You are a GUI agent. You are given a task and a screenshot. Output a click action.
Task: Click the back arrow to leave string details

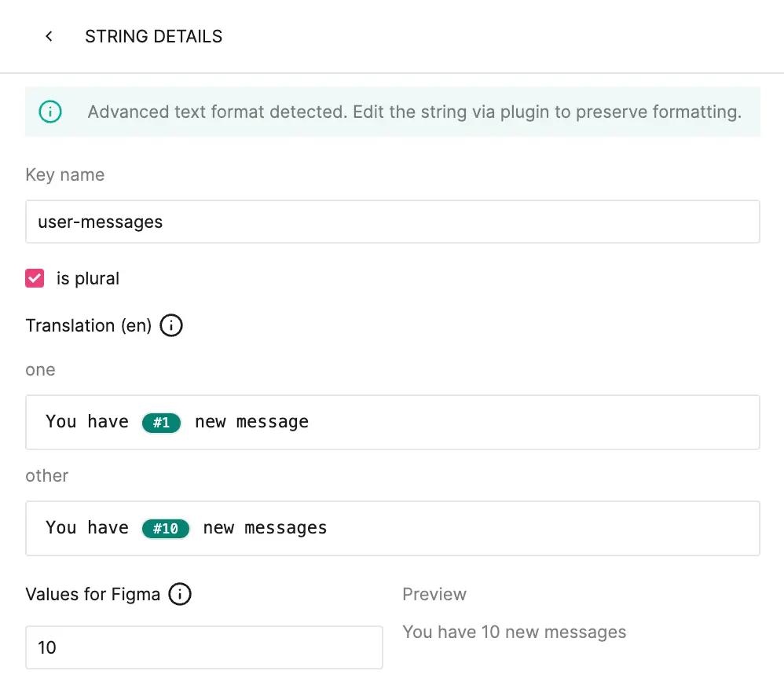pyautogui.click(x=49, y=36)
